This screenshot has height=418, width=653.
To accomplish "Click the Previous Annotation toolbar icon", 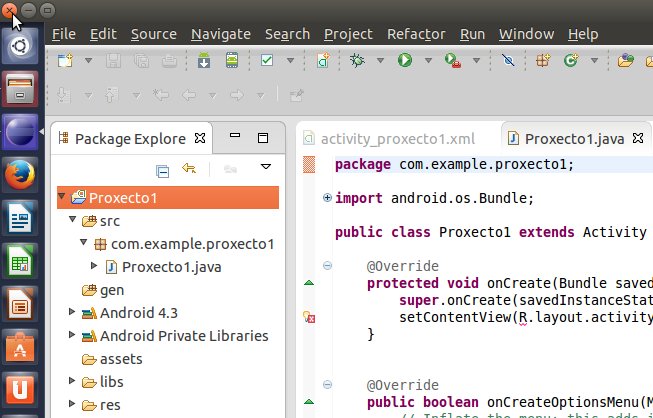I will click(x=111, y=95).
